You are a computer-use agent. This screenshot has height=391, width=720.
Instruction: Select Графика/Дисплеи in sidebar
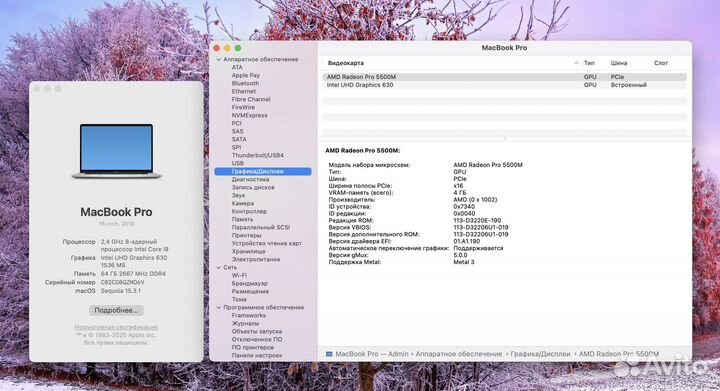(x=263, y=172)
